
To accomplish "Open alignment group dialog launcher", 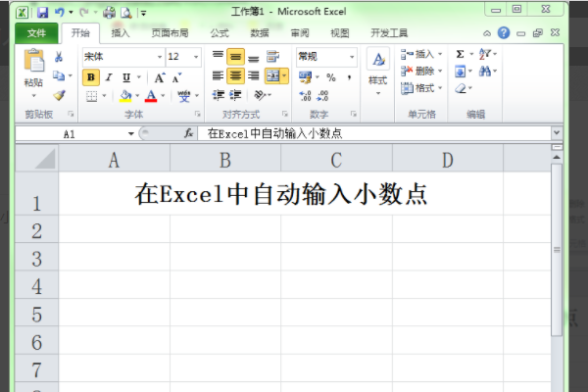I will pyautogui.click(x=285, y=114).
